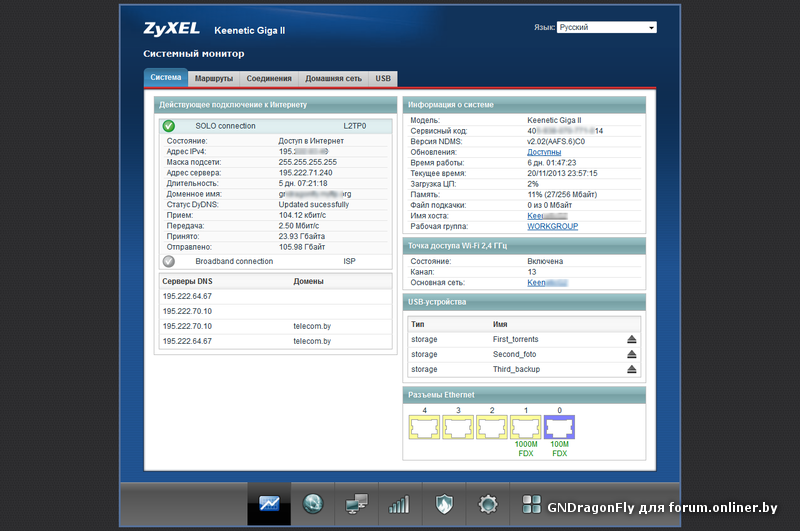800x531 pixels.
Task: Switch to the Домашняя сеть tab
Action: (x=333, y=79)
